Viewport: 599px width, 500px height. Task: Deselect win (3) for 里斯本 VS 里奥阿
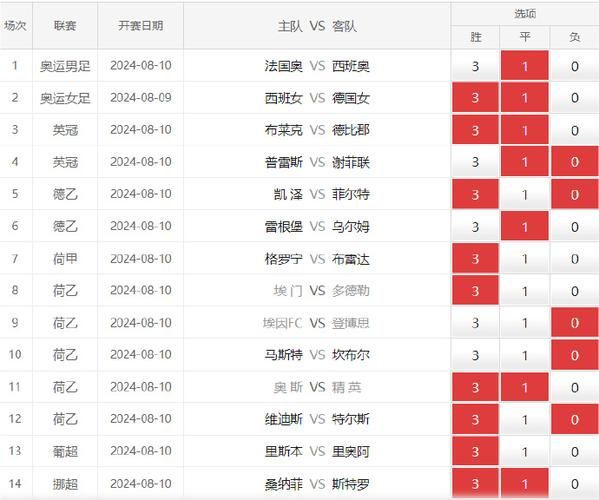pos(475,452)
